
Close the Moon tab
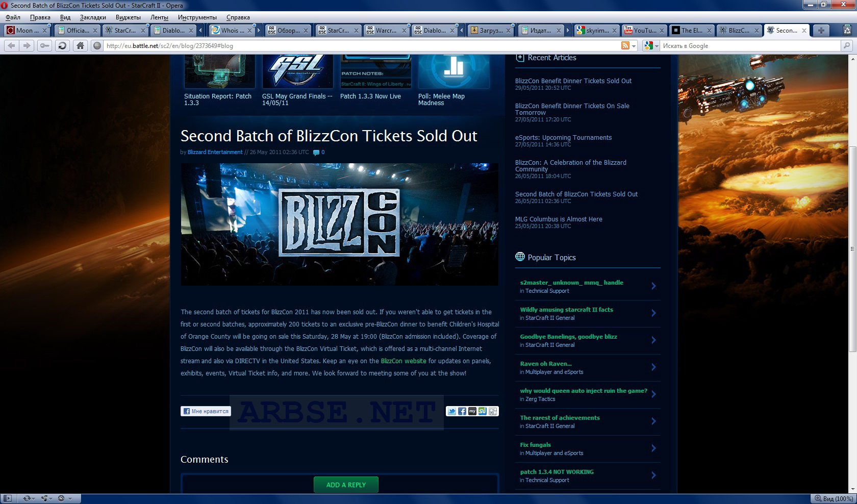[44, 31]
